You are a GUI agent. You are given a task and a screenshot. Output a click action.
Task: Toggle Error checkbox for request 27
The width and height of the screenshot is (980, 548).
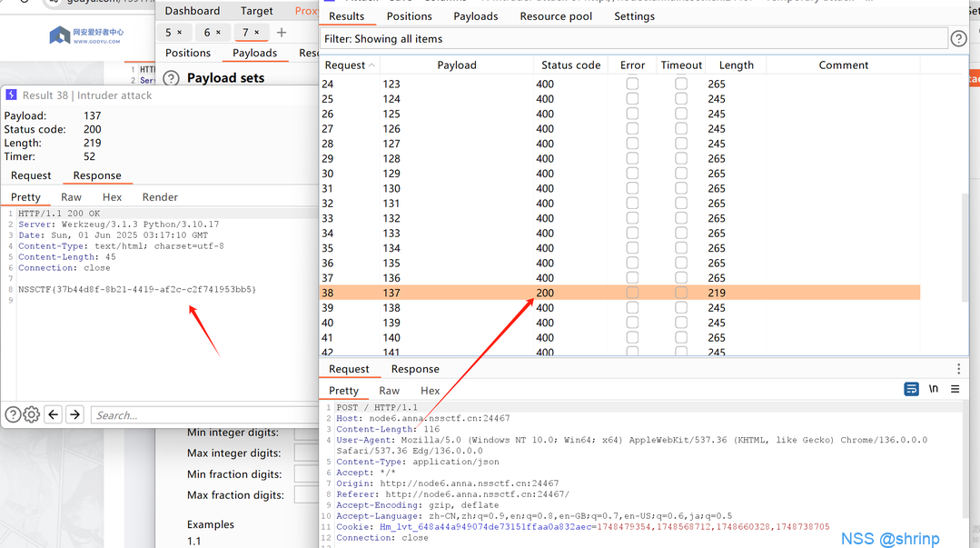632,128
